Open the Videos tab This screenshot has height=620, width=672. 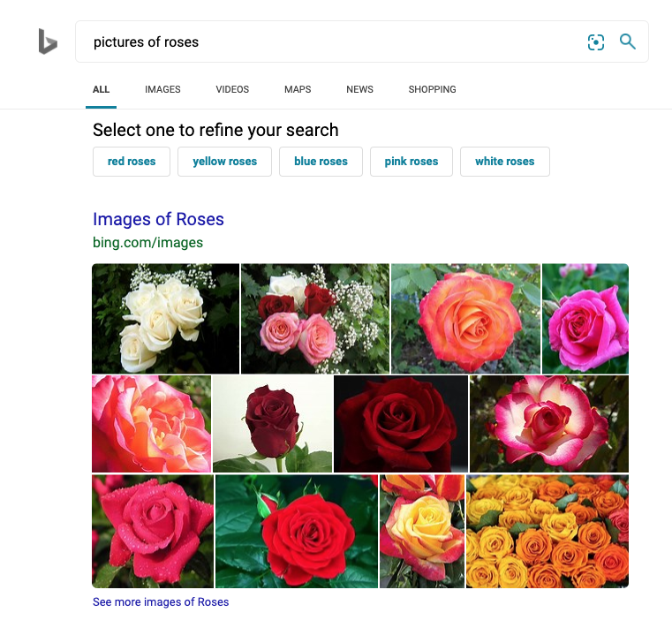point(232,89)
